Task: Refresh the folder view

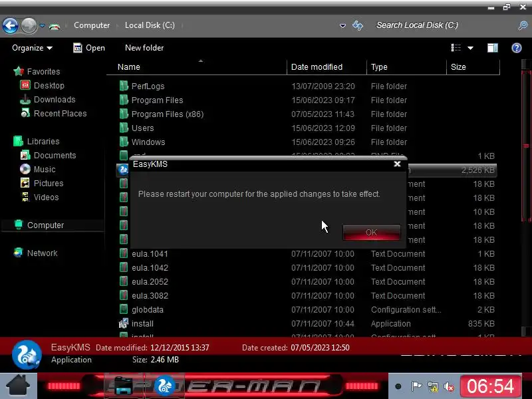Action: coord(358,25)
